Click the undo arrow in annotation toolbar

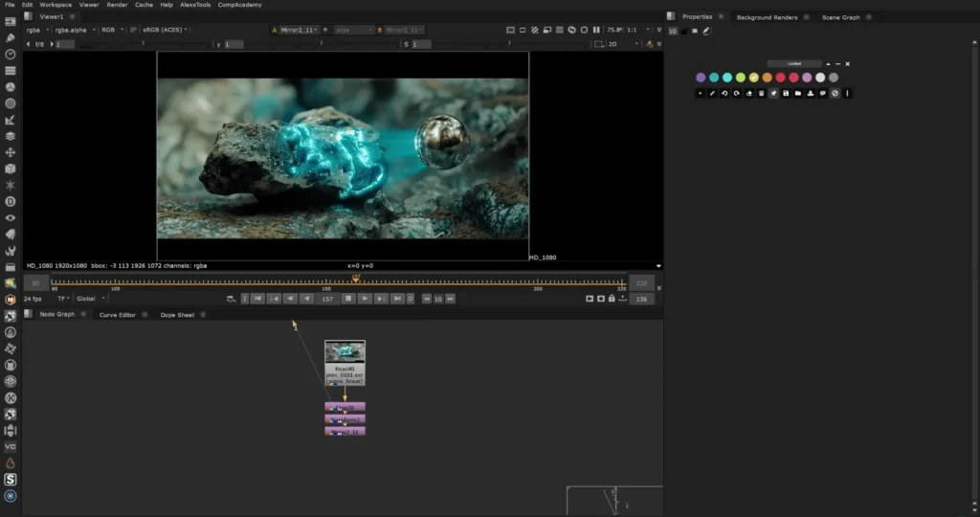pyautogui.click(x=724, y=93)
